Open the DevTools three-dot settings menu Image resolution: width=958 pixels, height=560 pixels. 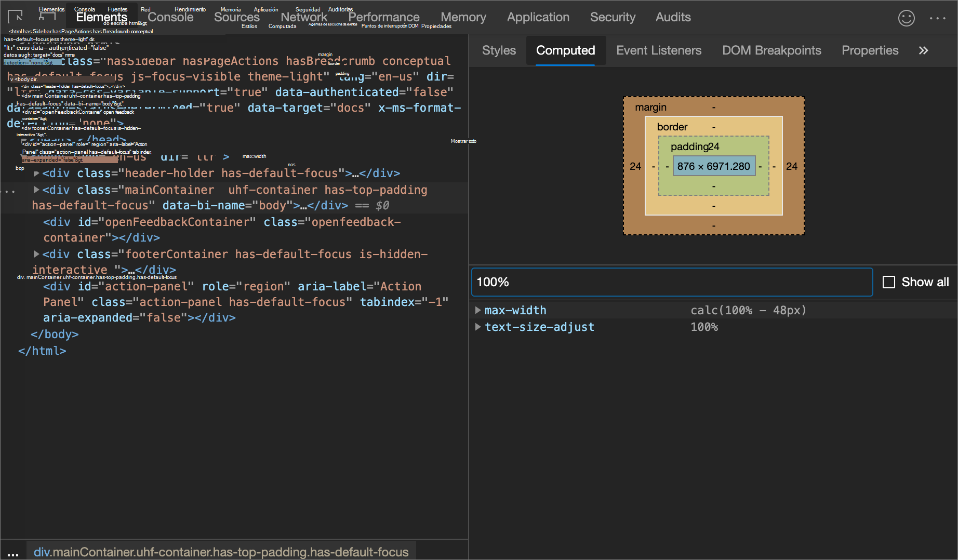click(x=937, y=18)
